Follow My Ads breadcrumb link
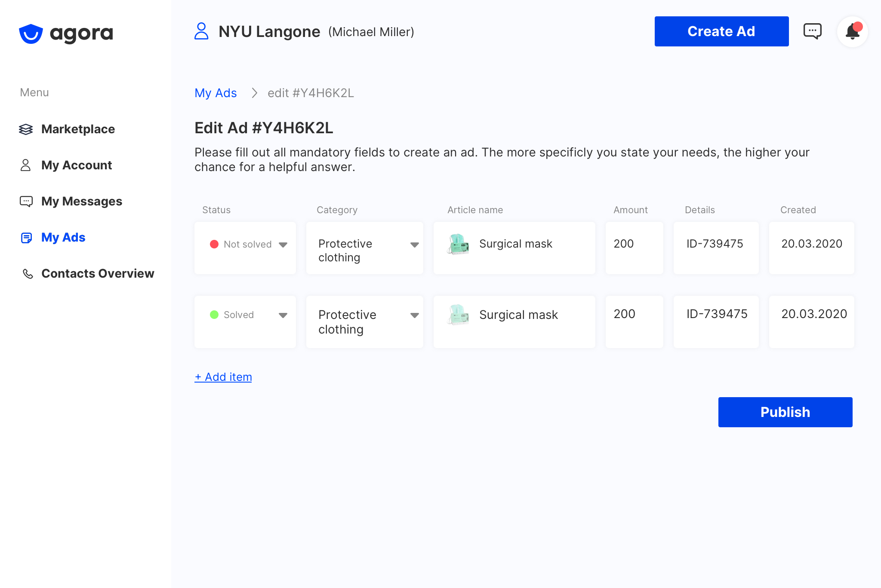The width and height of the screenshot is (881, 588). click(x=216, y=93)
